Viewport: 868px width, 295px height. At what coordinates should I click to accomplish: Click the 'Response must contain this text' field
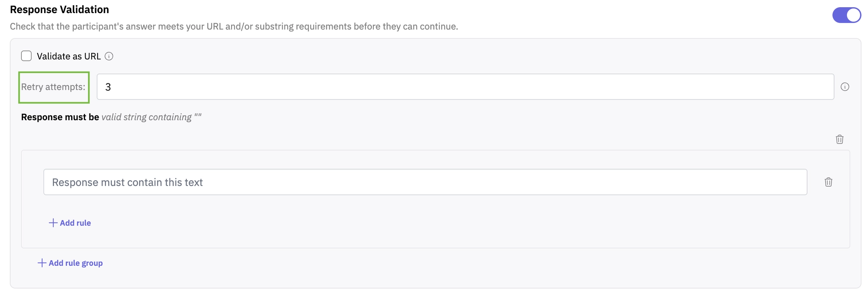(x=425, y=182)
